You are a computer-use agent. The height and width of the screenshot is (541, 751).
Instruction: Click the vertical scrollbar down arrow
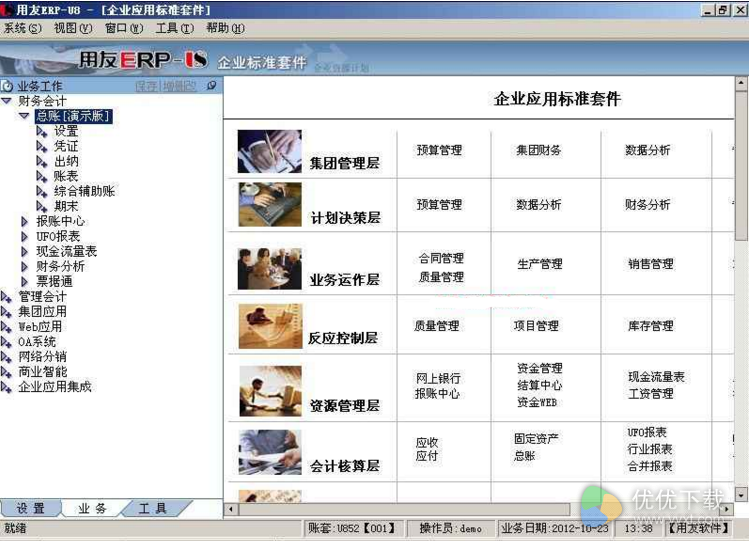pos(741,495)
